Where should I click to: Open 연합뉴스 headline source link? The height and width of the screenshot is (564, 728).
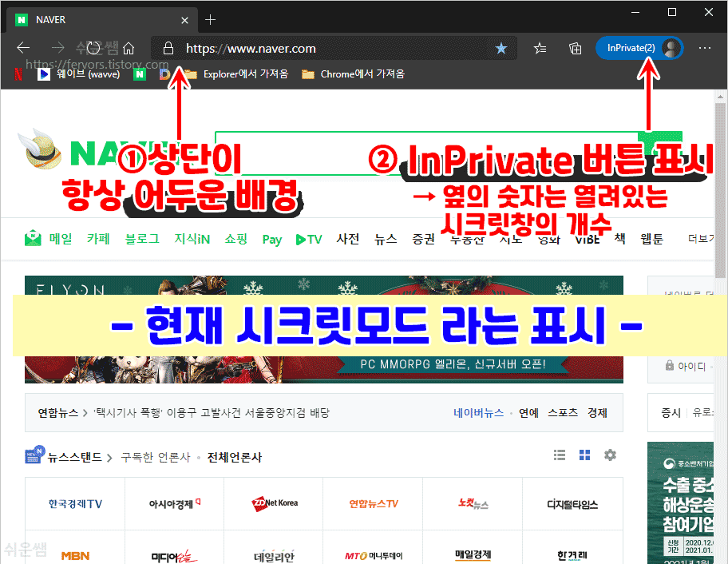click(58, 413)
